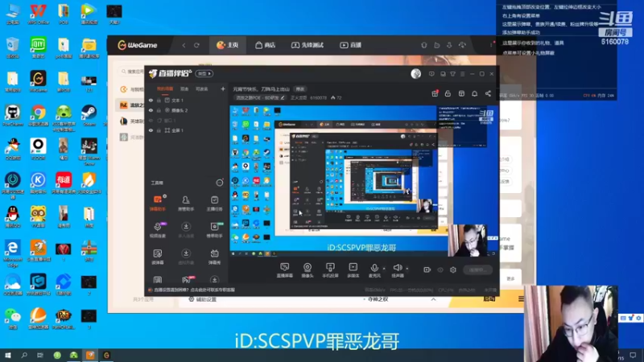Open the Recycle Bin on desktop

[x=12, y=47]
